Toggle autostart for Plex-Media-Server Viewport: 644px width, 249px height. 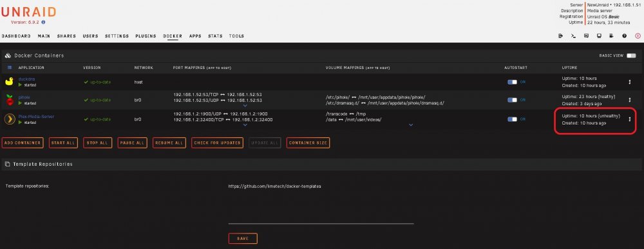(x=512, y=119)
